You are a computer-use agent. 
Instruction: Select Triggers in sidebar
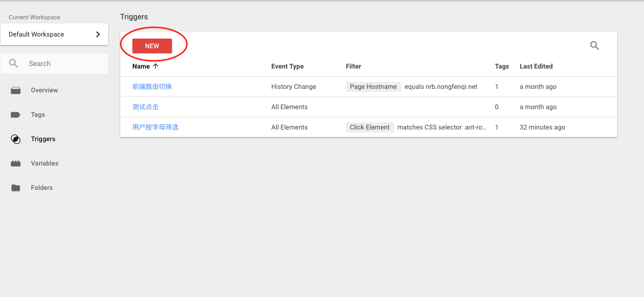pyautogui.click(x=43, y=139)
